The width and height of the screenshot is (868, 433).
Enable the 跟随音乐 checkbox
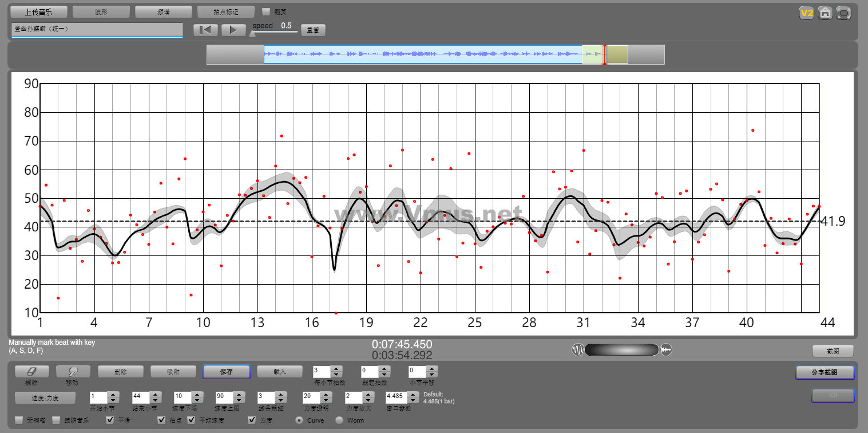56,420
